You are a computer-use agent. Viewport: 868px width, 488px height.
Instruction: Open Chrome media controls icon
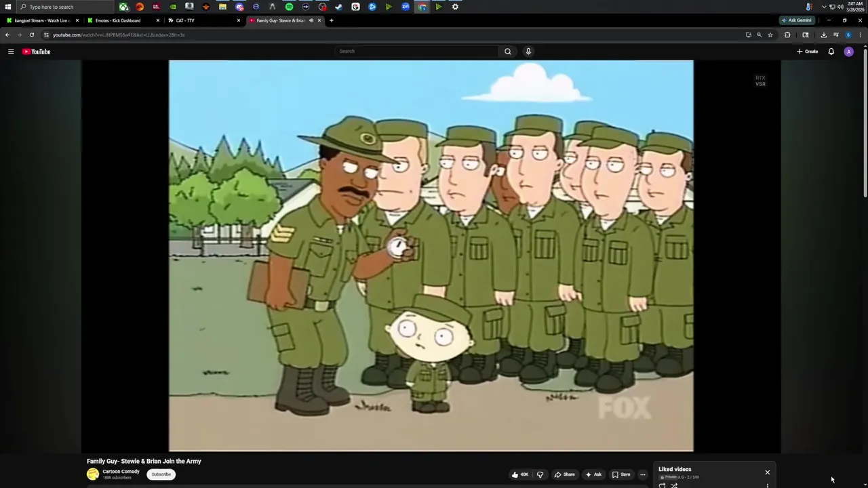pos(836,35)
